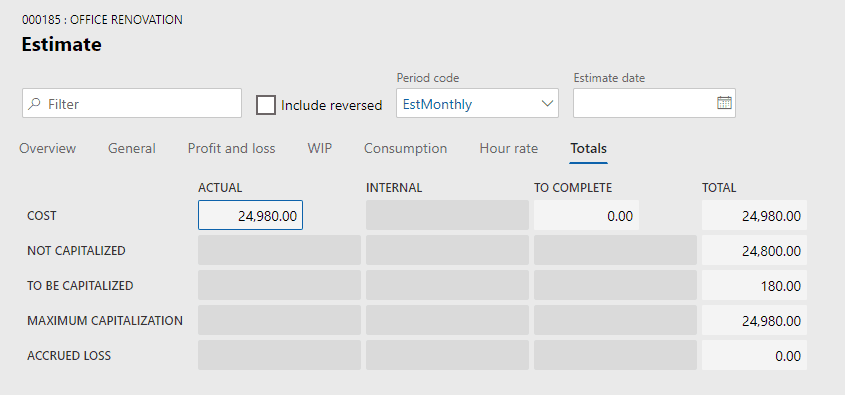
Task: Select the Totals tab
Action: 588,148
